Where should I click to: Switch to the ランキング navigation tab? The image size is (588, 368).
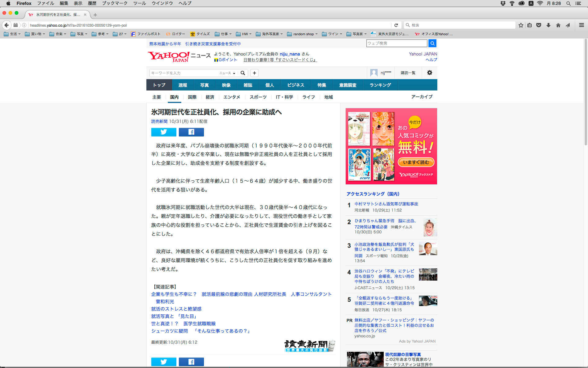click(380, 85)
